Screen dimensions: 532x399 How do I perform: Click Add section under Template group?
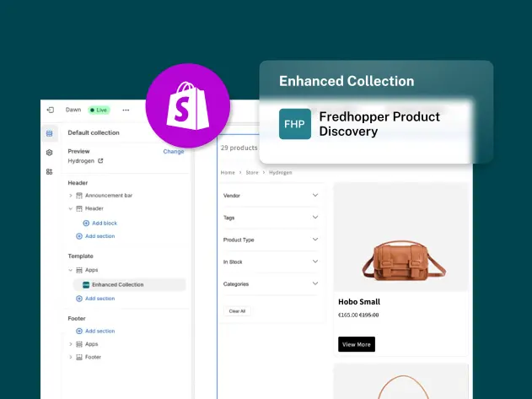point(95,299)
